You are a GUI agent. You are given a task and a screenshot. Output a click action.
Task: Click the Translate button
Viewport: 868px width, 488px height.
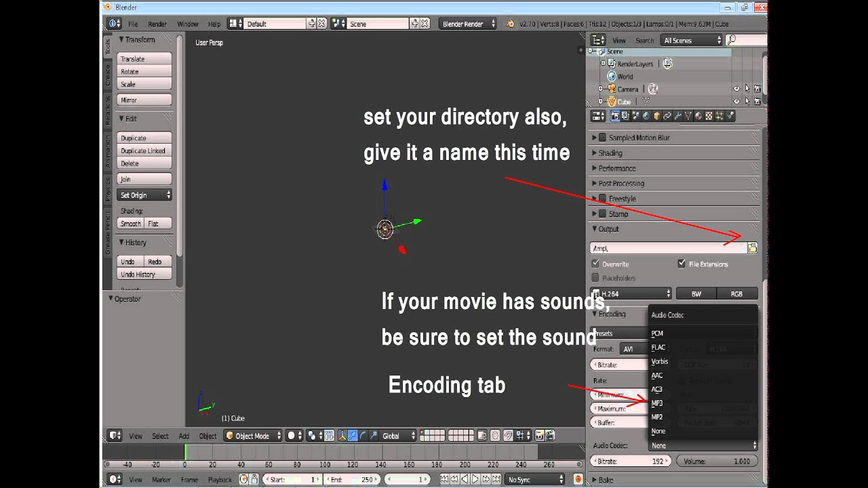click(144, 59)
